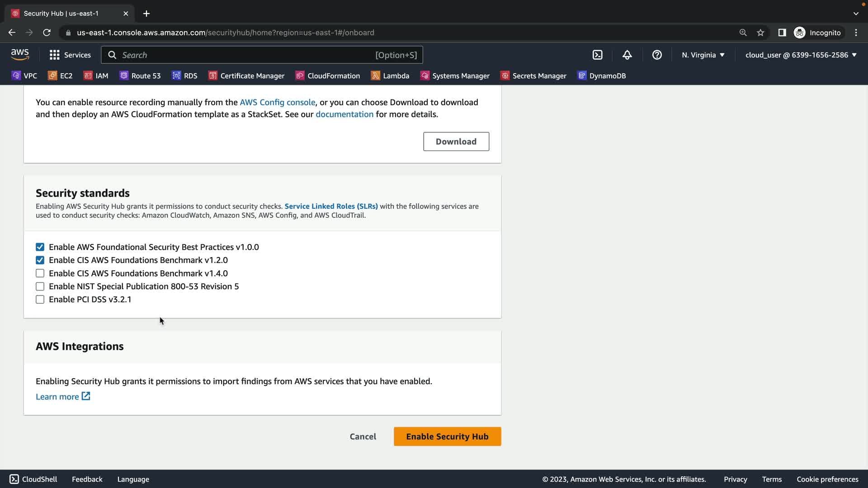This screenshot has width=868, height=488.
Task: Open the Secrets Manager shortcut
Action: click(x=533, y=76)
